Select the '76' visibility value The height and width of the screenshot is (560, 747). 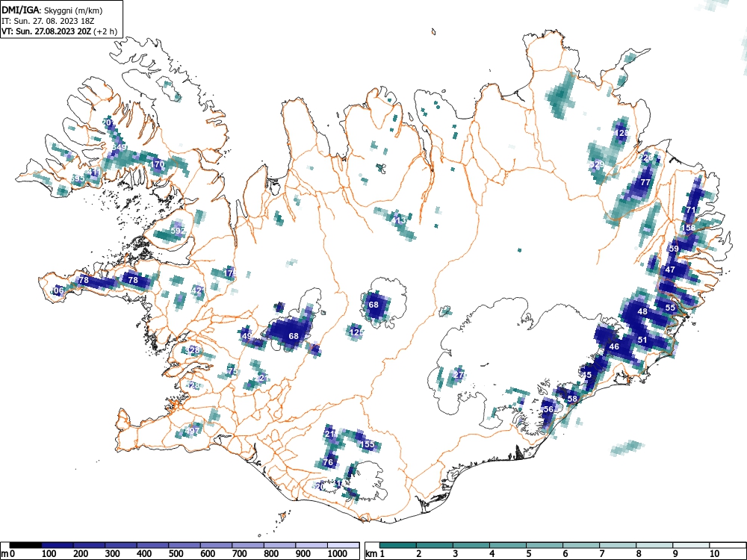pyautogui.click(x=328, y=462)
